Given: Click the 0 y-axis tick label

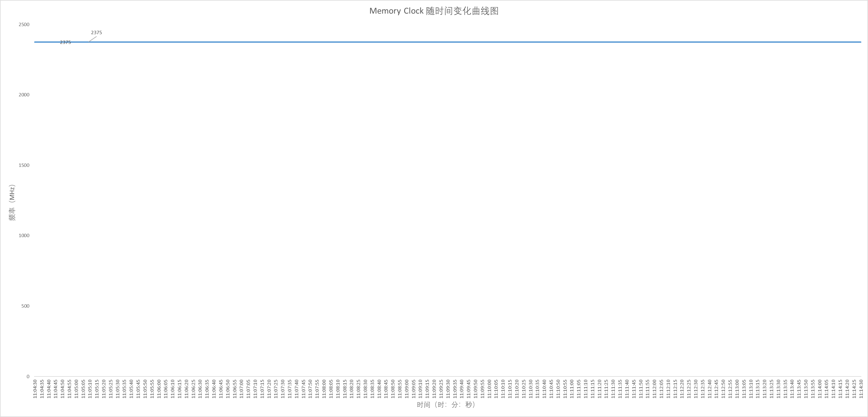Looking at the screenshot, I should [x=28, y=376].
